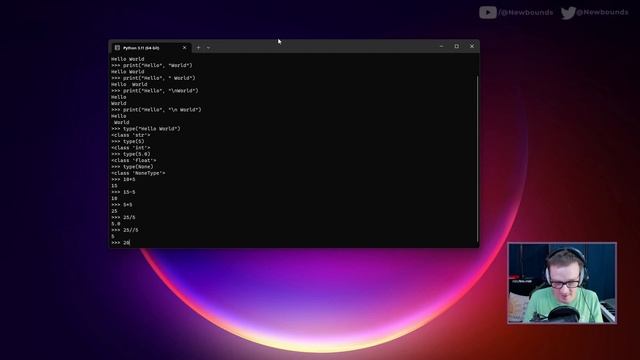This screenshot has width=640, height=360.
Task: Select the Python 3.11 terminal tab
Action: 150,48
